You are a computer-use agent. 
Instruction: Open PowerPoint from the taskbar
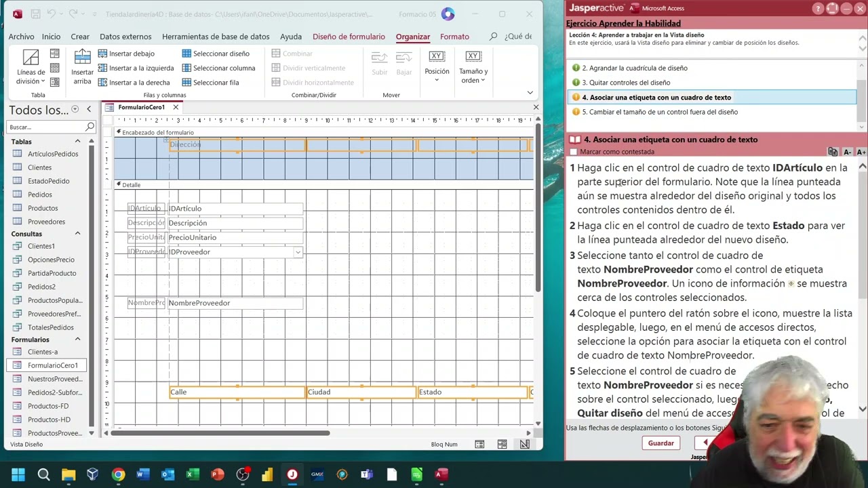[218, 474]
